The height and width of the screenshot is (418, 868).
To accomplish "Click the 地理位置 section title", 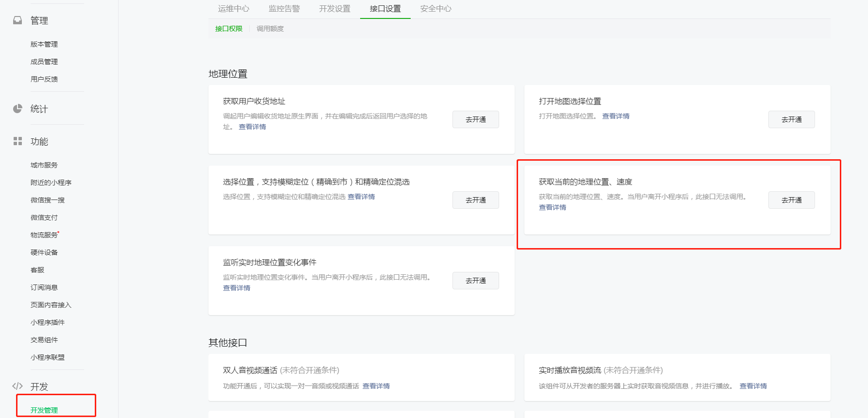I will click(x=228, y=74).
